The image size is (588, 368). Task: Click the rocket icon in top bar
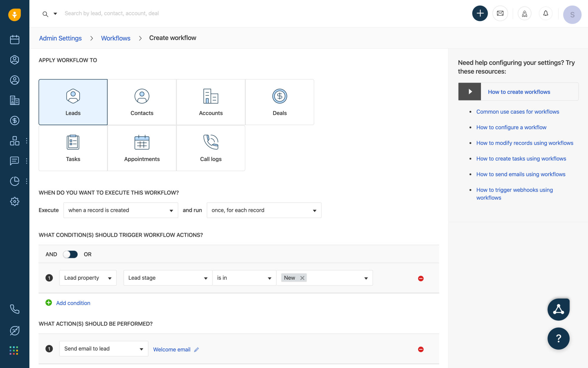[524, 14]
